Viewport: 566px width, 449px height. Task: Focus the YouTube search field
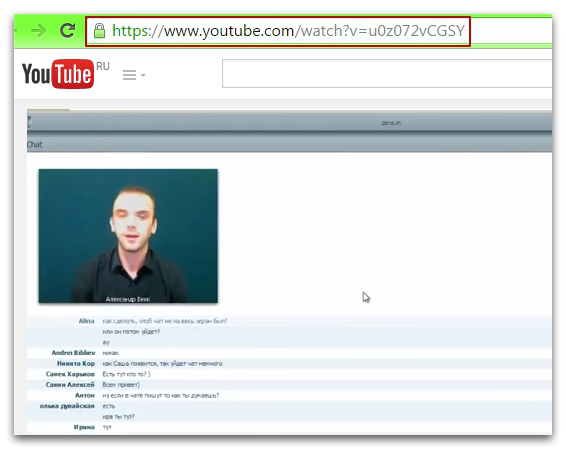pos(387,74)
